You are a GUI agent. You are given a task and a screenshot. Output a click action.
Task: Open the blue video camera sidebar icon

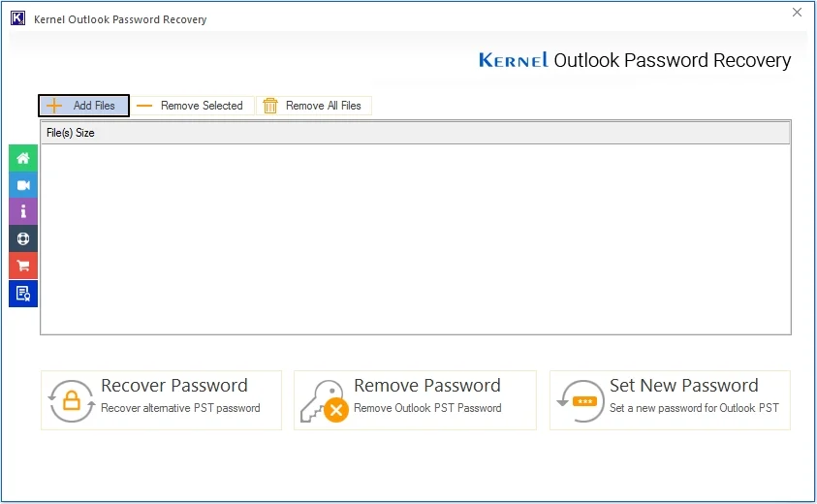coord(23,185)
